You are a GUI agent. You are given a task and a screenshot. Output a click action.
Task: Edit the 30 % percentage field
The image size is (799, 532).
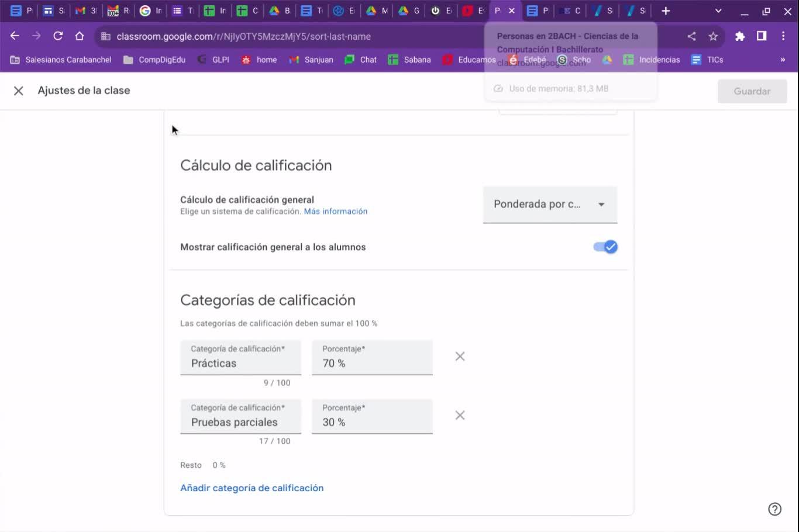tap(372, 416)
